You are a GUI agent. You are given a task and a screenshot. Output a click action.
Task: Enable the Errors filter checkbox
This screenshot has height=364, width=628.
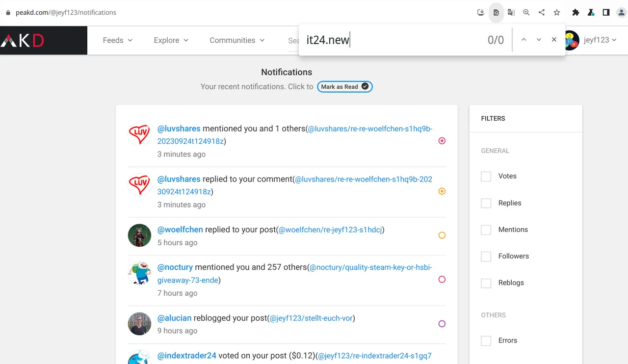coord(486,340)
